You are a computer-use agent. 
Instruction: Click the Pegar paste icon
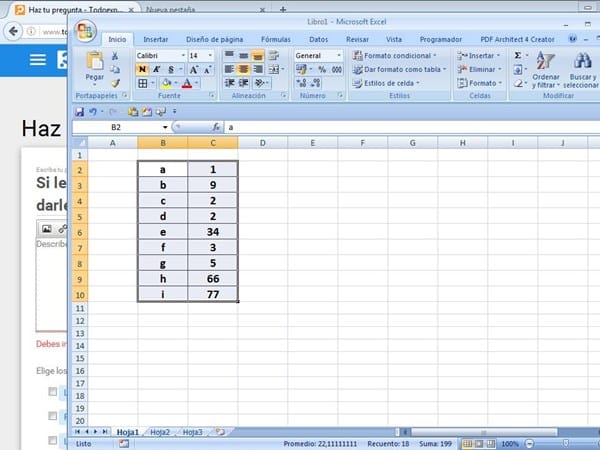pyautogui.click(x=95, y=60)
